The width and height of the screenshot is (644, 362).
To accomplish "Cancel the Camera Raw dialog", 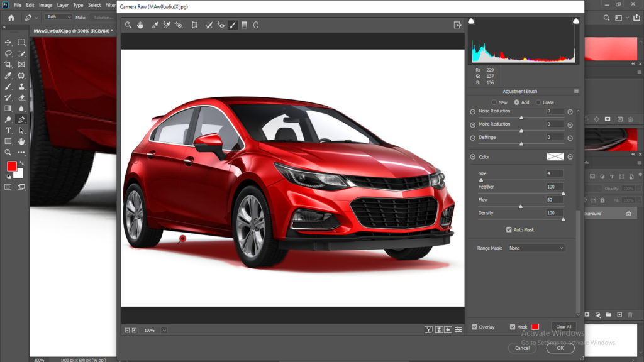I will click(x=523, y=348).
